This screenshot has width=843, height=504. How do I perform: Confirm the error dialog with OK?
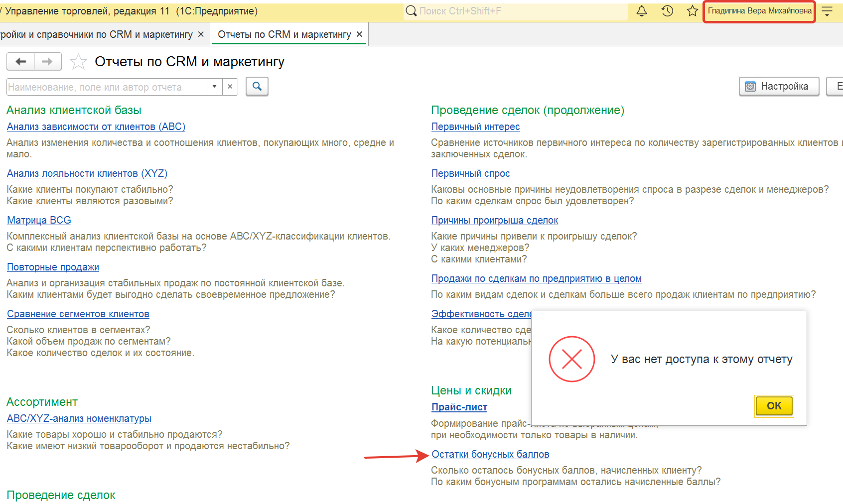[x=774, y=406]
